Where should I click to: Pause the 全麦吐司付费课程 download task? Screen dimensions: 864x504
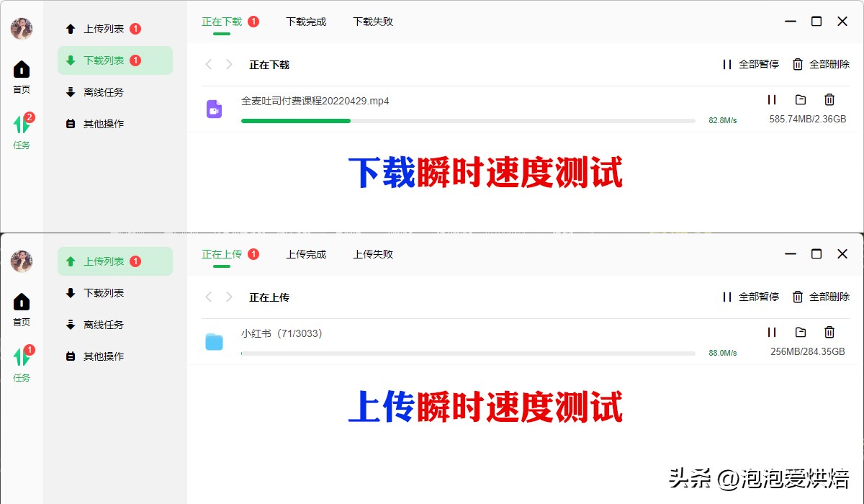tap(772, 99)
